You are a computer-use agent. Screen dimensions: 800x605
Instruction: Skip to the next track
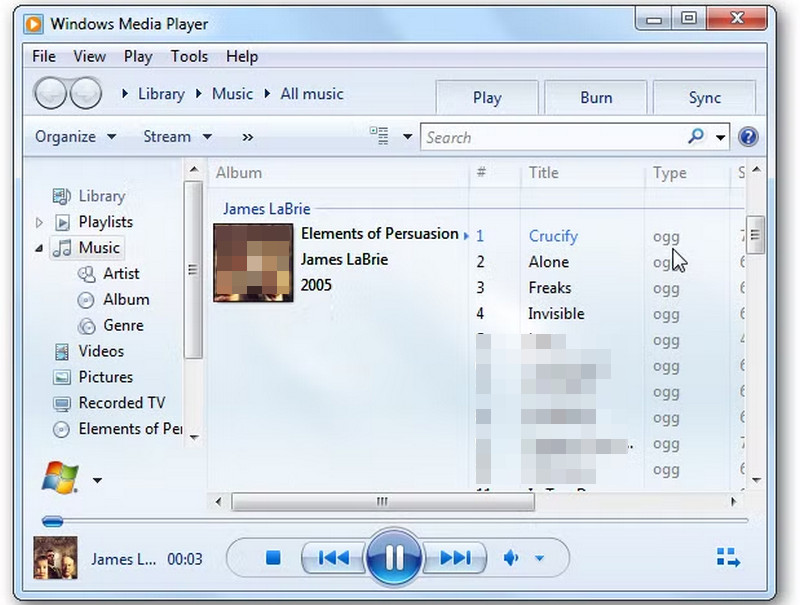(455, 558)
